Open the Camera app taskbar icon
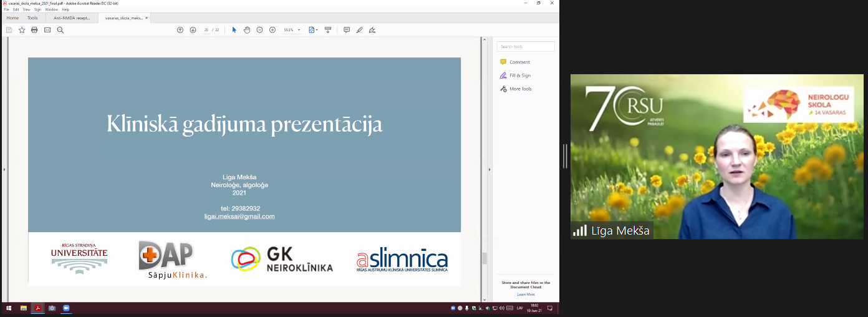This screenshot has width=868, height=317. tap(52, 308)
